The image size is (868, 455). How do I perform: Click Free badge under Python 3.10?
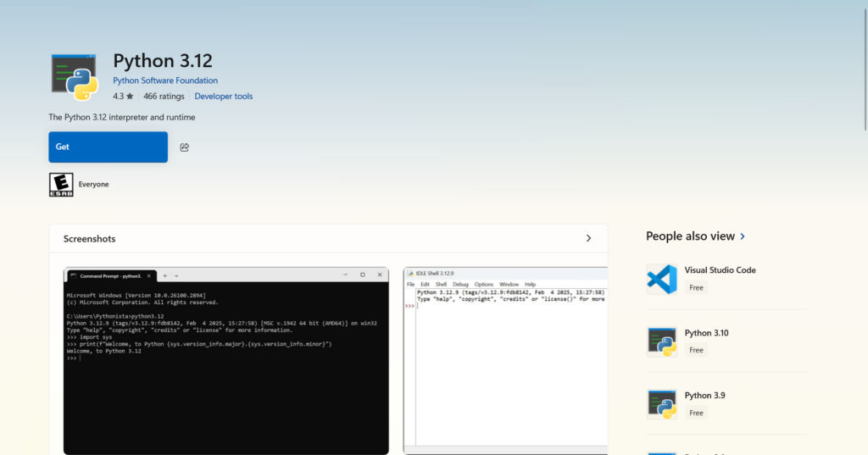696,351
